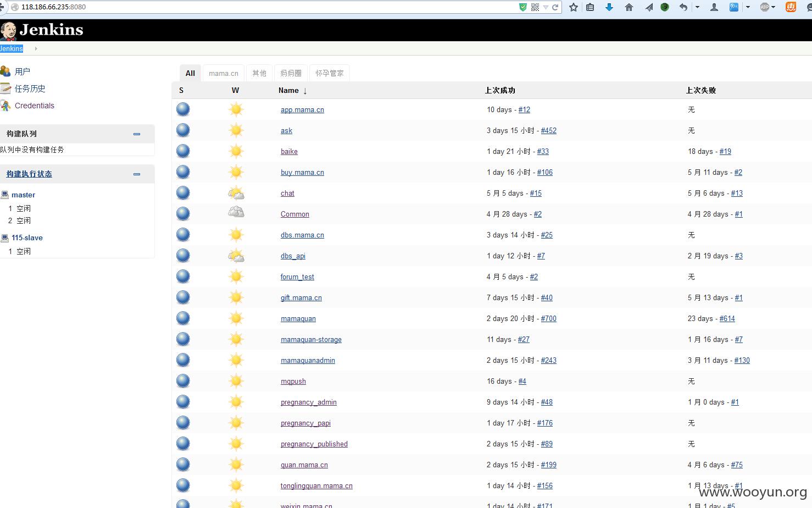The height and width of the screenshot is (508, 812).
Task: Click the user silhouette toolbar icon
Action: click(714, 7)
